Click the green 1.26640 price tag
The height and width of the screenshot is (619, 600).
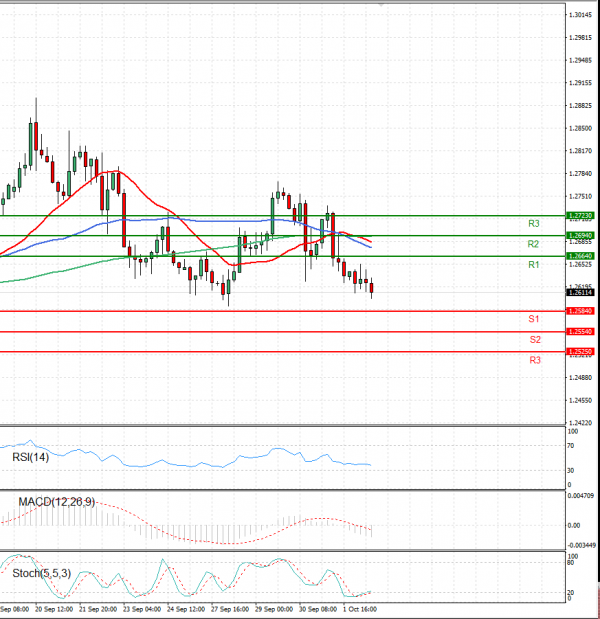[x=580, y=256]
